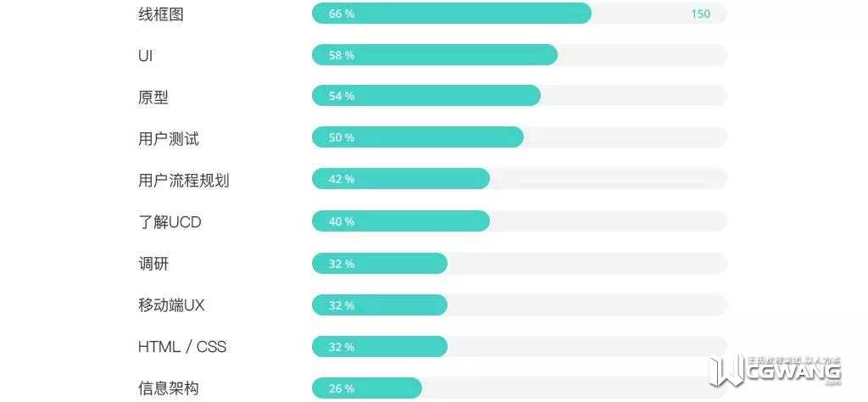This screenshot has width=868, height=402.
Task: Click the CGWANG logo watermark
Action: coord(775,371)
